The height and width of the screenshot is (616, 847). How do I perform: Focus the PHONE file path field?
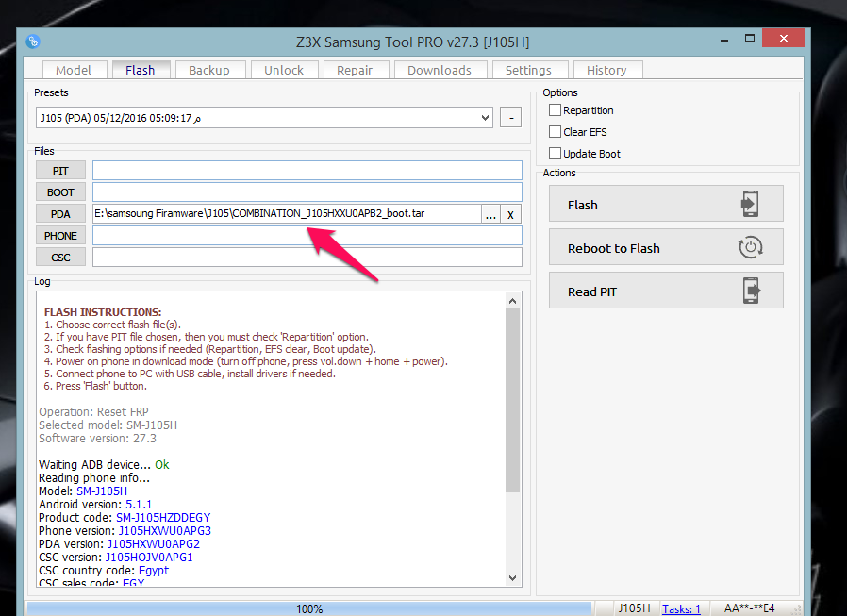[307, 235]
